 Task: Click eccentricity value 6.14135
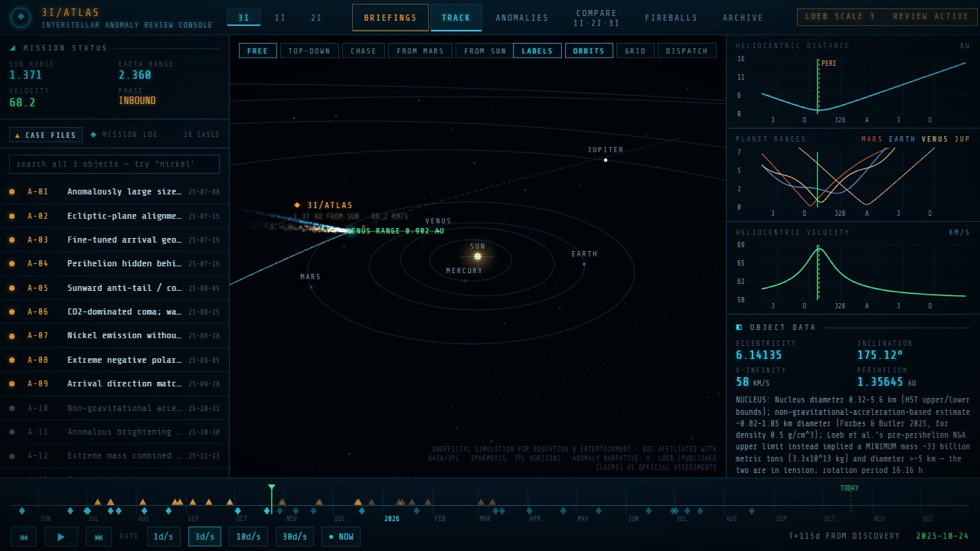[x=759, y=355]
